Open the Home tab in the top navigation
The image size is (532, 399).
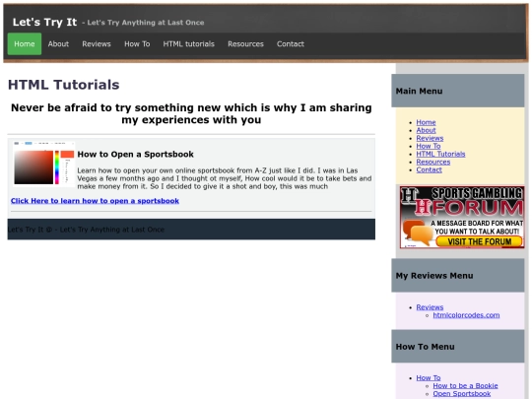(25, 43)
